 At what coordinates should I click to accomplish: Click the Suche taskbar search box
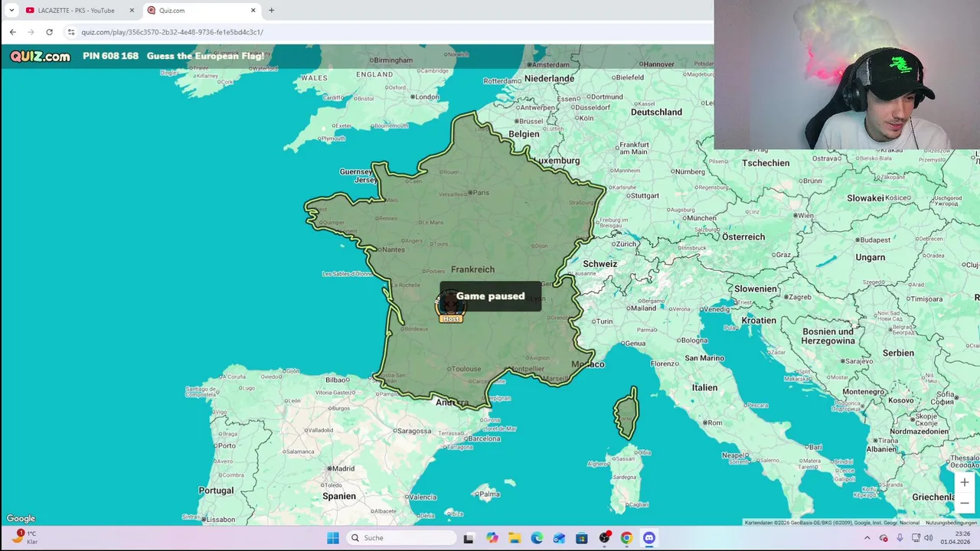[x=402, y=538]
